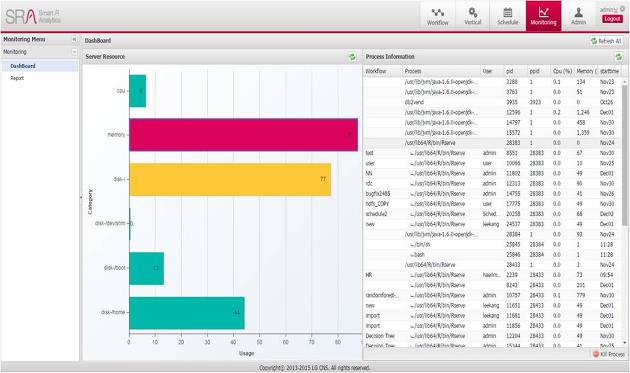
Task: Select the Monitoring tab in top navigation
Action: point(543,16)
